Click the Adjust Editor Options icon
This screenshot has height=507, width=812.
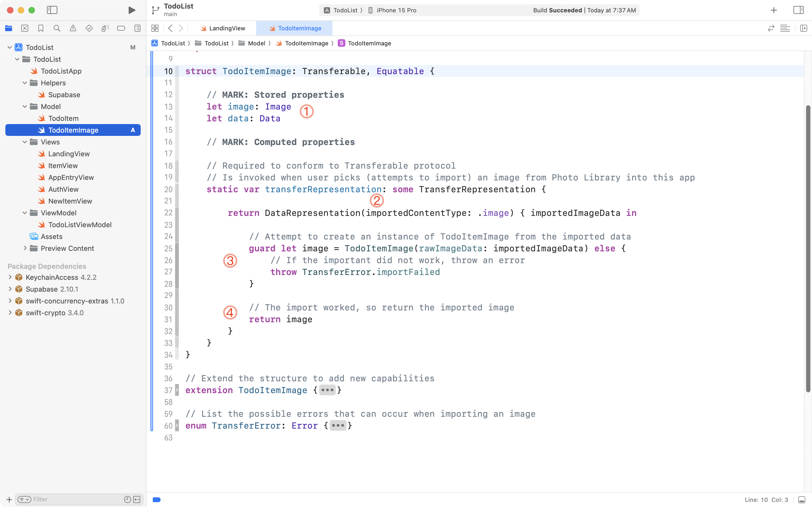click(x=785, y=28)
